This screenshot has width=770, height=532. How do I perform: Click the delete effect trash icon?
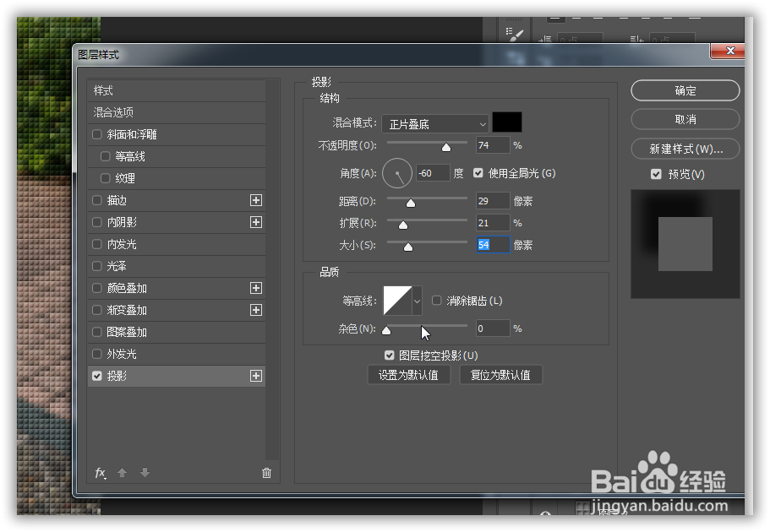pos(266,473)
